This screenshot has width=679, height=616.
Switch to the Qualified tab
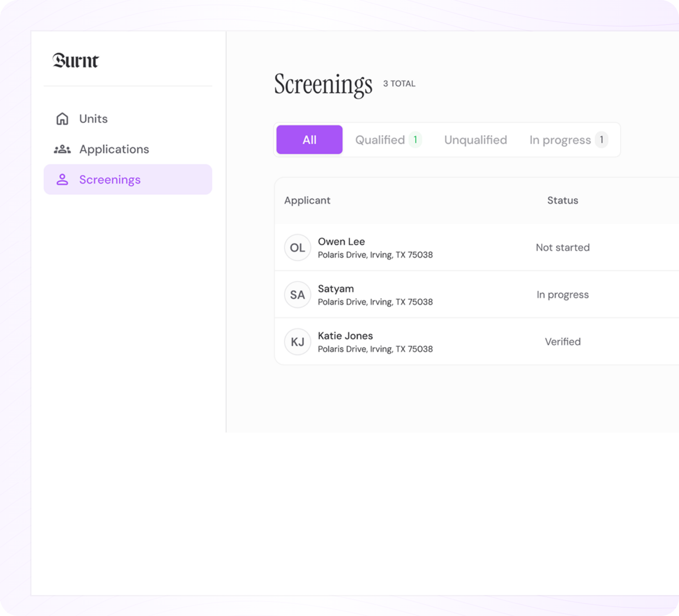pos(388,140)
